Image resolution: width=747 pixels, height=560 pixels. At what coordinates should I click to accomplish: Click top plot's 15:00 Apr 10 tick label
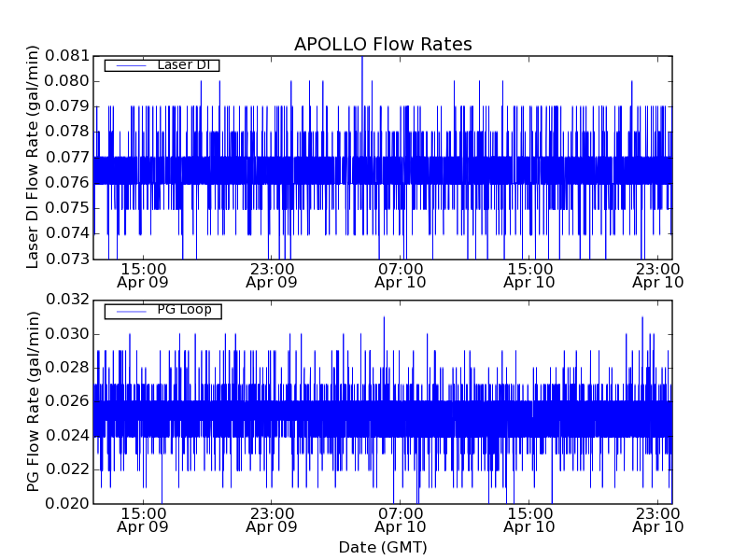tap(529, 274)
